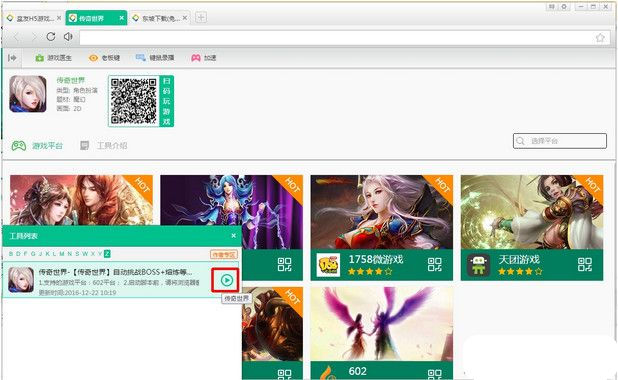The height and width of the screenshot is (380, 618).
Task: Filter tool list by letter X
Action: tap(93, 254)
